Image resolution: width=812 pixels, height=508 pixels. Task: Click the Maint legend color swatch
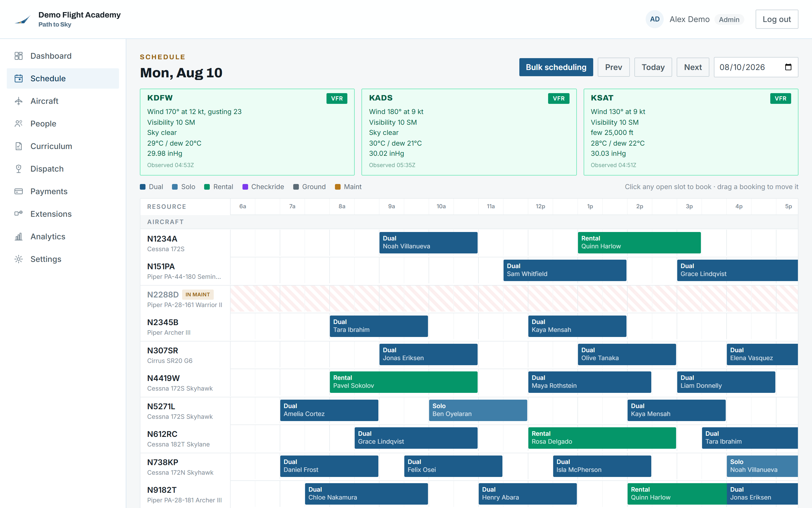(x=338, y=187)
